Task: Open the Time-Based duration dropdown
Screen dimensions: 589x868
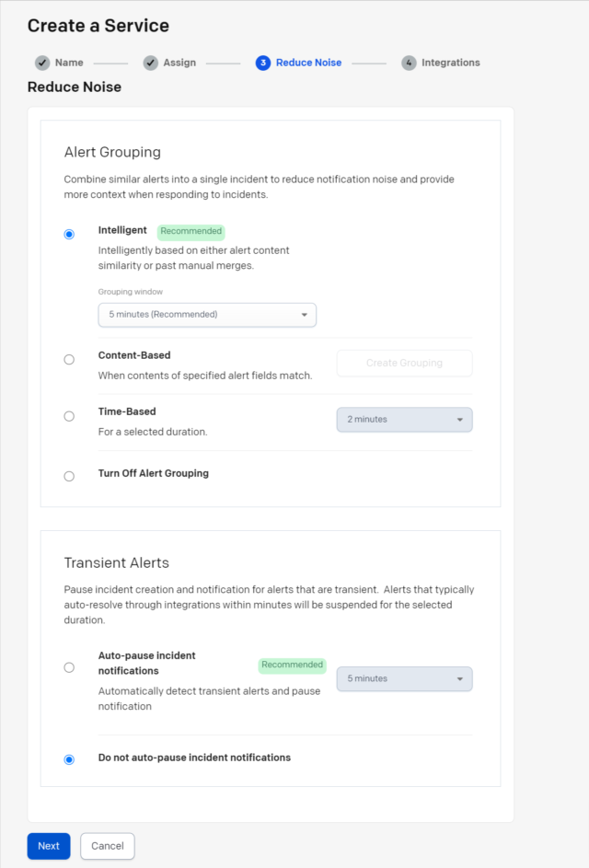Action: pos(404,419)
